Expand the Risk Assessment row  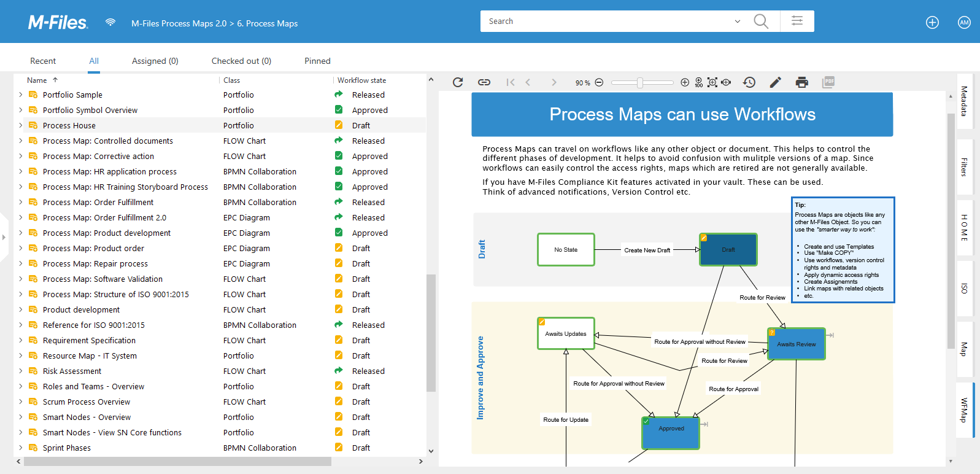click(21, 371)
